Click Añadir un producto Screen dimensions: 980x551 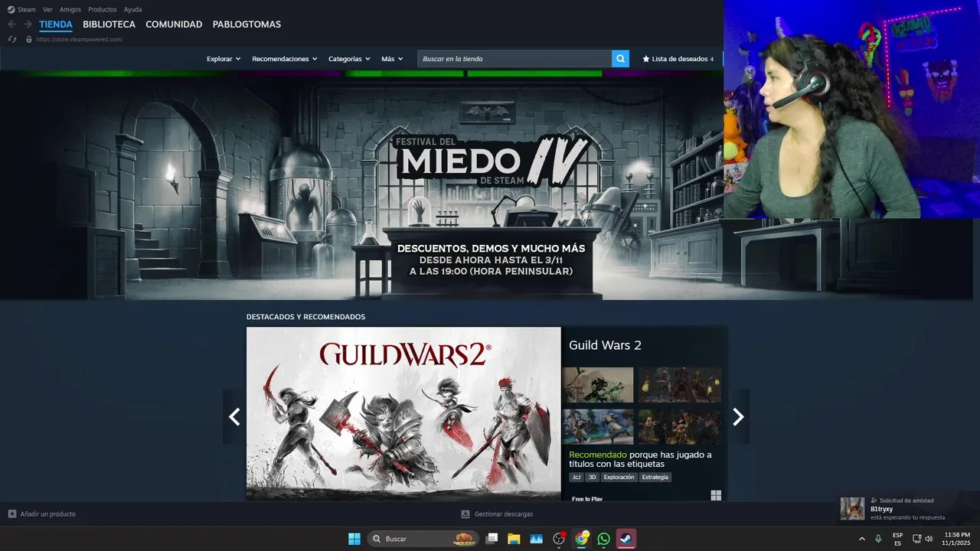[42, 514]
